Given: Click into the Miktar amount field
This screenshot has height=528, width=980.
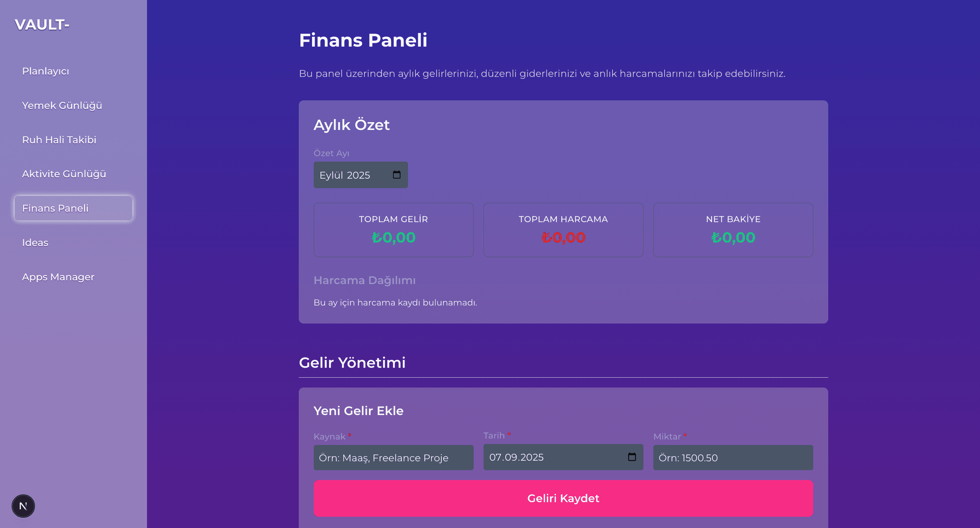Looking at the screenshot, I should [733, 458].
